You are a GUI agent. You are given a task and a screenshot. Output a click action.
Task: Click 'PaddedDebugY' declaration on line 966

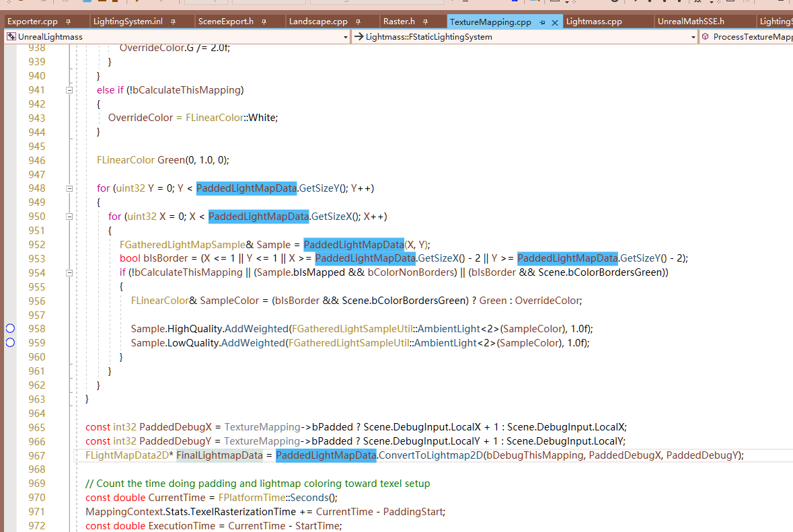[x=176, y=441]
